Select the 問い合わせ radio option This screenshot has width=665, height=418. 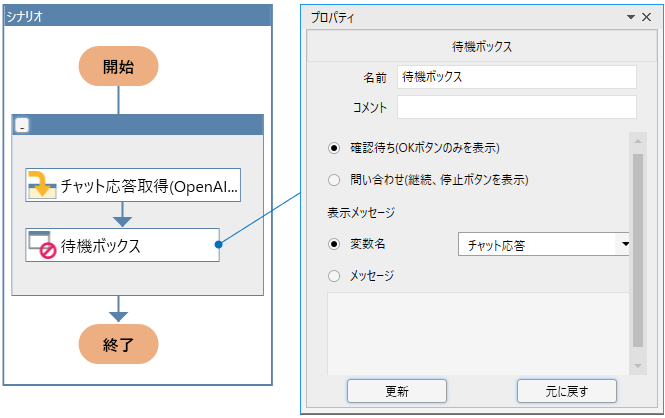click(334, 181)
